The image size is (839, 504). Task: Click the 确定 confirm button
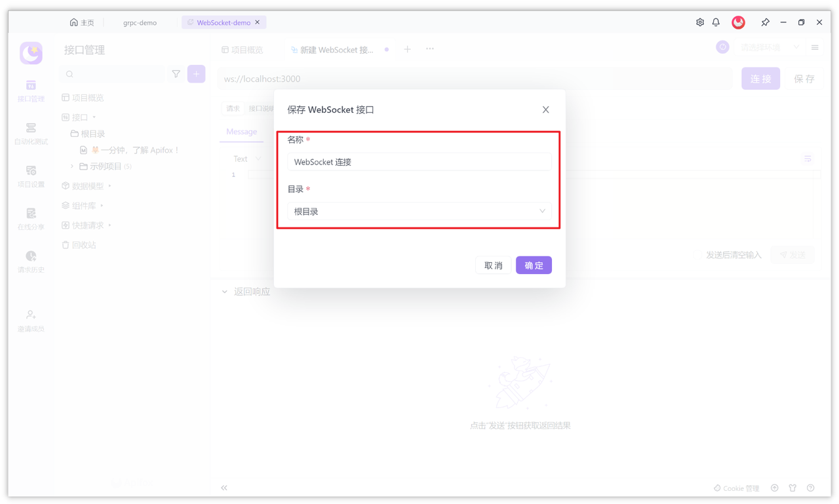tap(533, 265)
